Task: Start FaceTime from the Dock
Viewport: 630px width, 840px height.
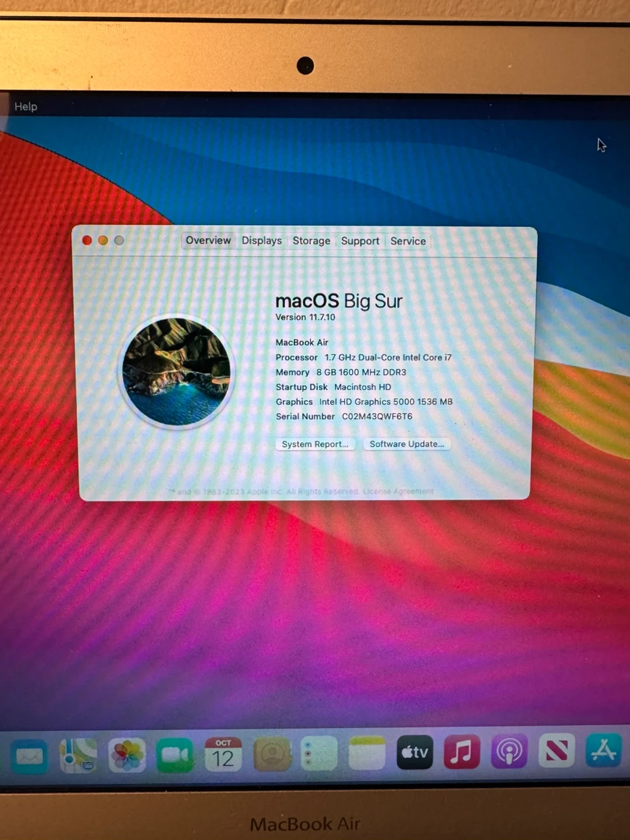Action: (174, 755)
